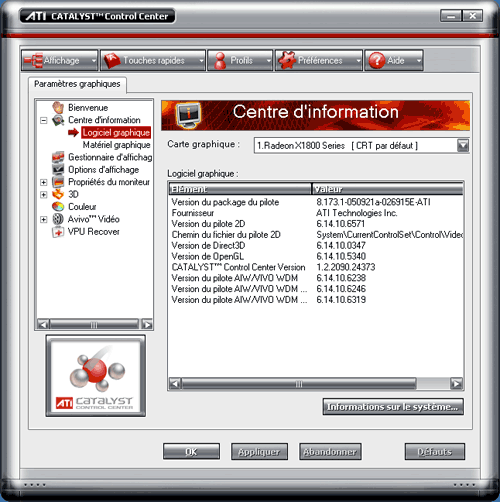Open the Carte graphique dropdown

(463, 145)
